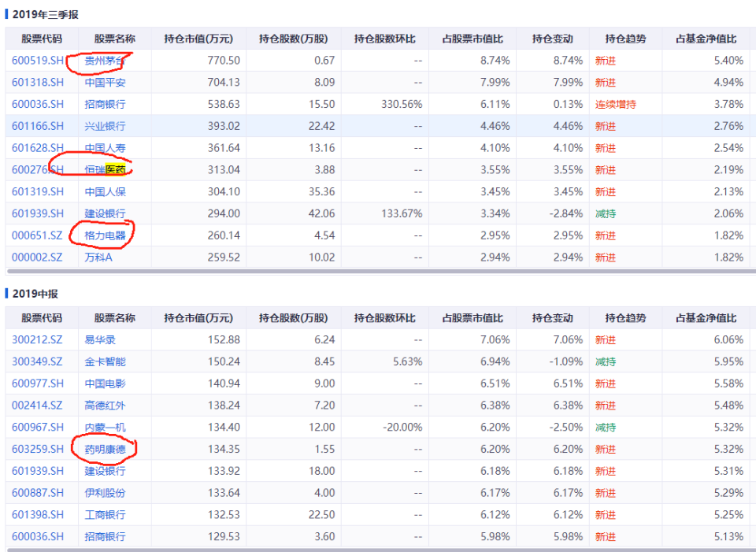Viewport: 756px width, 552px height.
Task: Click 占股票市值比 header in 2019中报 table
Action: point(472,318)
